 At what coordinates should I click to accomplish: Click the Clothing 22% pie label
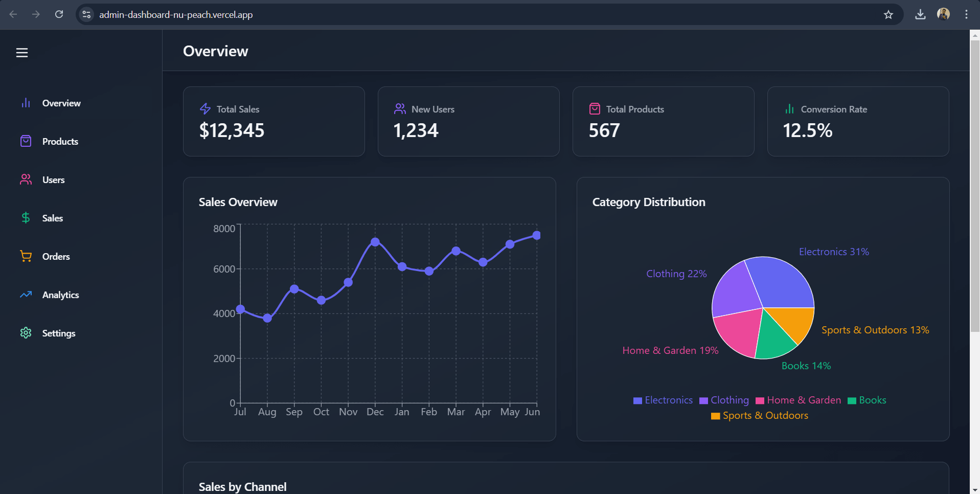[676, 274]
